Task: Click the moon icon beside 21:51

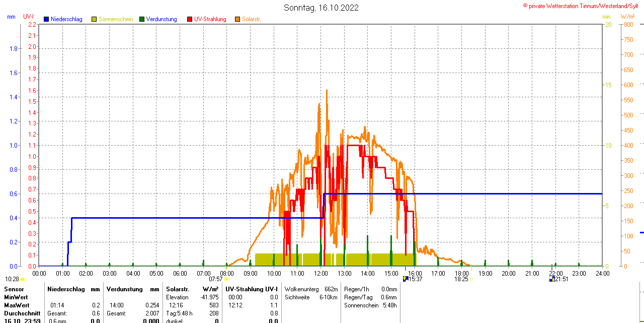Action: pos(552,279)
